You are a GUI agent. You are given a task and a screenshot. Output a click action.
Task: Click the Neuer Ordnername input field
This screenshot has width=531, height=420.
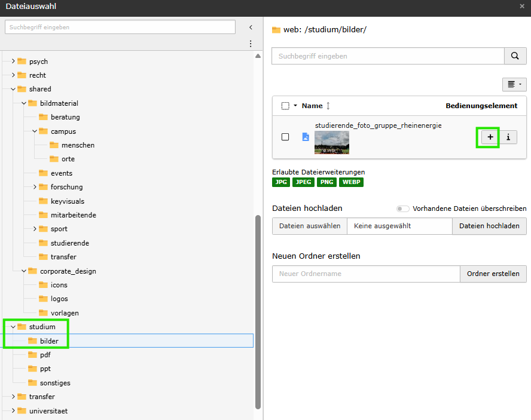click(365, 274)
